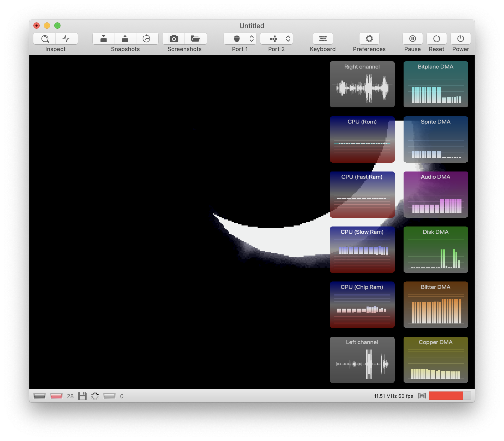Screen dimensions: 504x441
Task: Click the spinning drive activity indicator
Action: click(x=95, y=396)
